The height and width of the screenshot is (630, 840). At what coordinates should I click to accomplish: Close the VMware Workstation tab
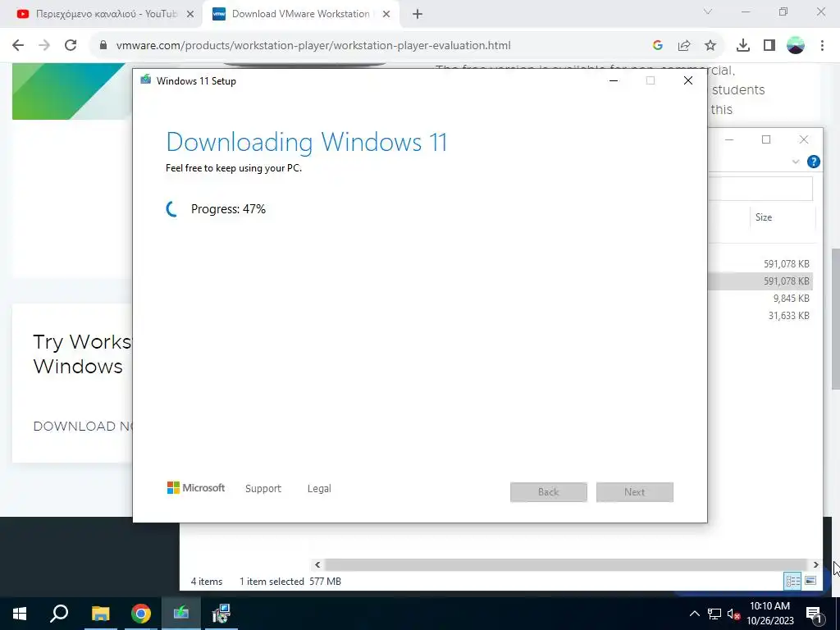point(386,15)
